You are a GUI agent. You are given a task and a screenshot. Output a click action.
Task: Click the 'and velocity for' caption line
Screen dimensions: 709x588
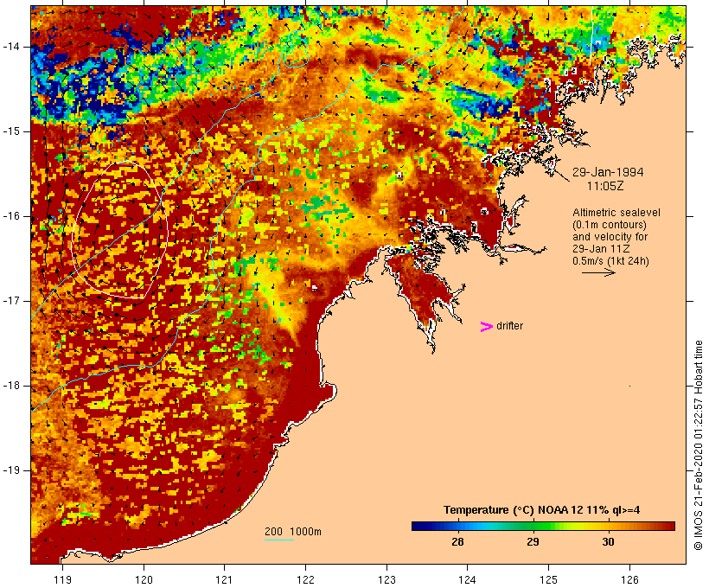[x=610, y=237]
